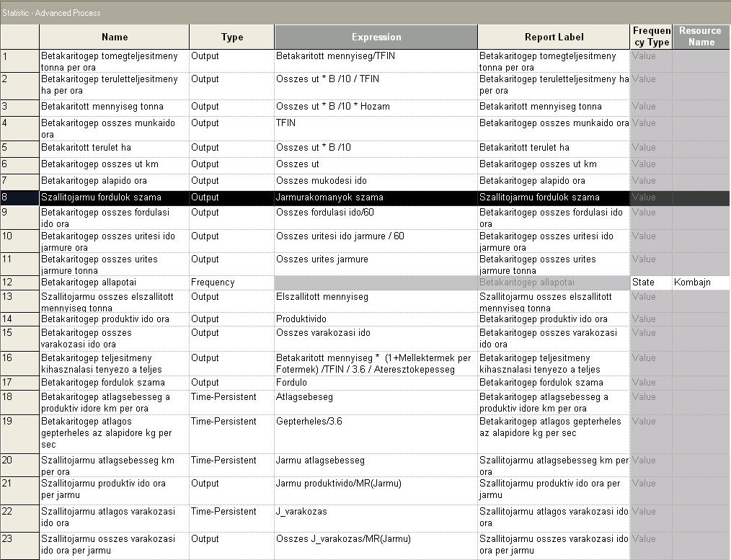Click expression 'Osszes J_varakozas/MR(Jarmu)'
This screenshot has height=560, width=731.
[376, 546]
